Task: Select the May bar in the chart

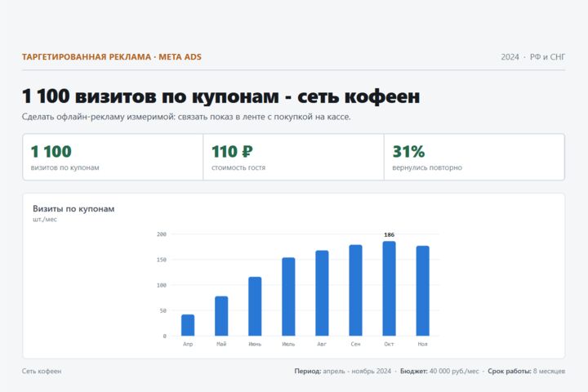Action: [x=221, y=316]
